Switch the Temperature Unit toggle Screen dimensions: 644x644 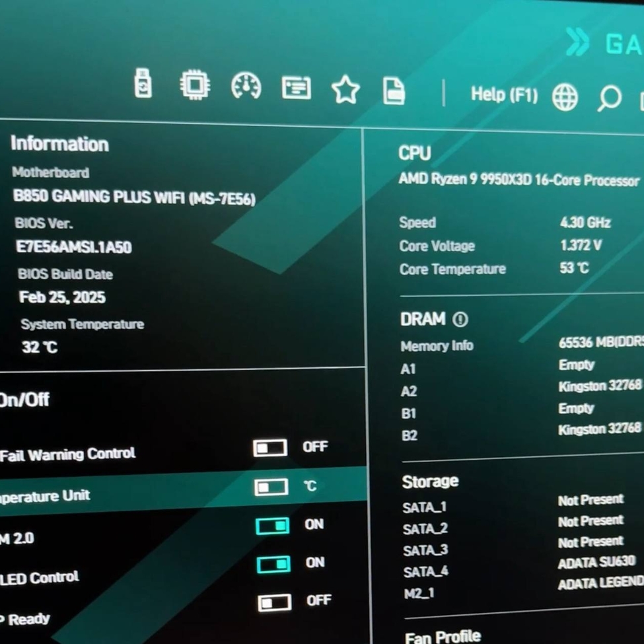271,487
